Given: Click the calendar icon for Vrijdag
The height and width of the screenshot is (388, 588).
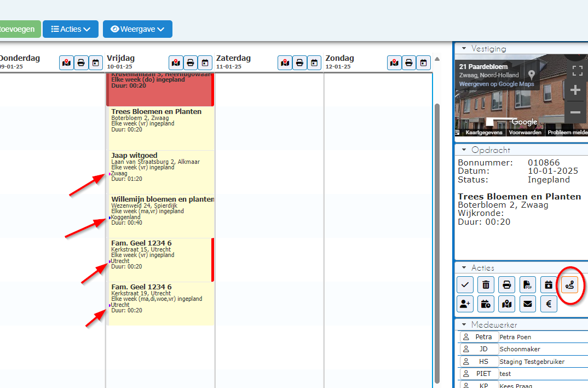Looking at the screenshot, I should [x=205, y=62].
